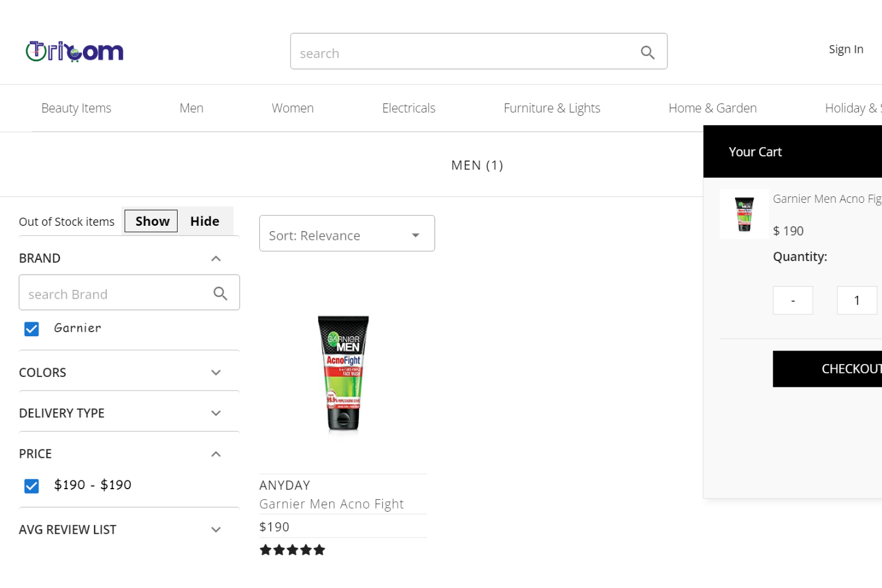Tick off the Garnier brand checkbox
The image size is (882, 588).
click(32, 329)
